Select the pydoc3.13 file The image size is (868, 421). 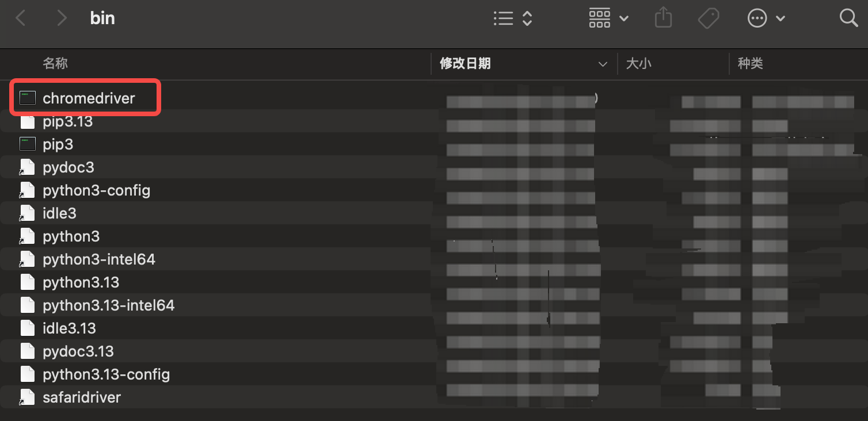(x=78, y=351)
